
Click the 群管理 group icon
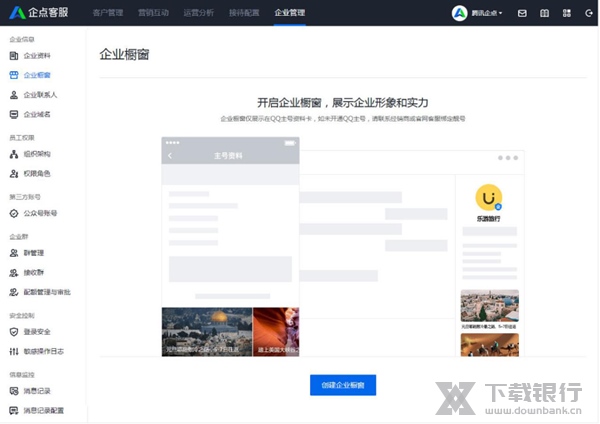click(14, 253)
